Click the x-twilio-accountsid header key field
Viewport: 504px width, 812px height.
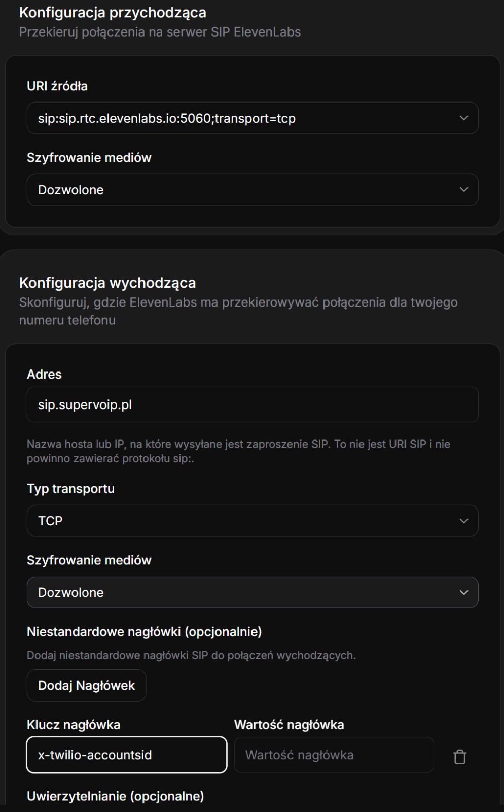[127, 755]
